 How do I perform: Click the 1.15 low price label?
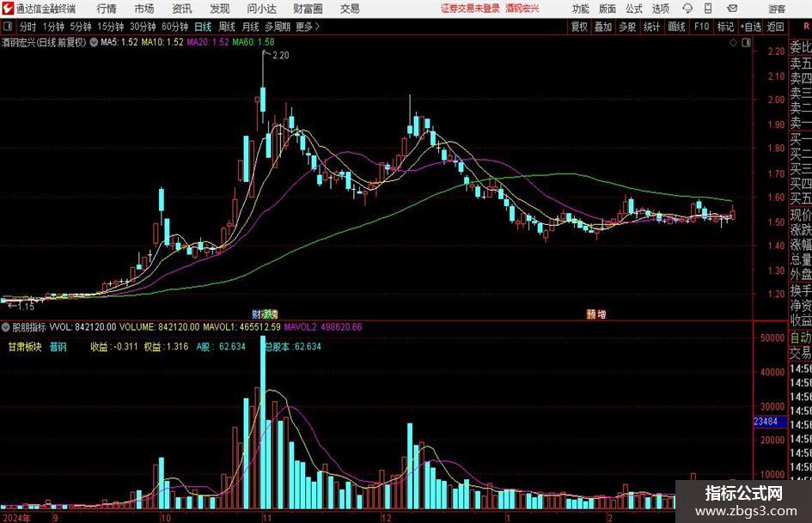[26, 306]
